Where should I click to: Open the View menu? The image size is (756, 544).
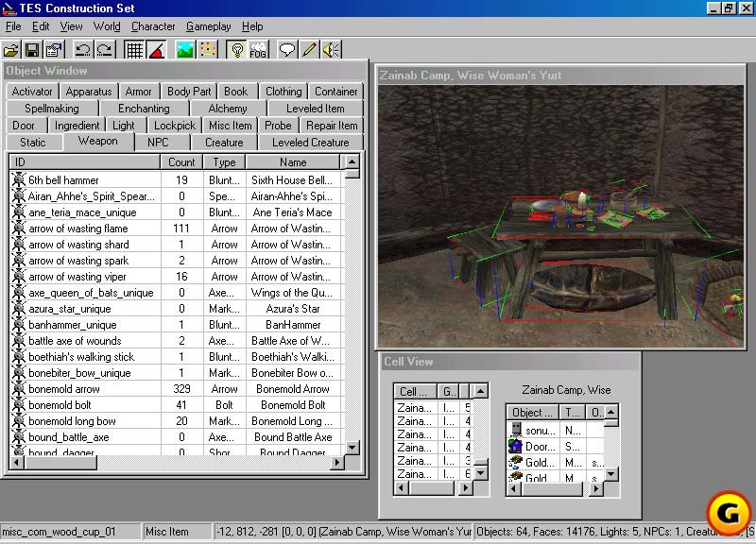click(x=71, y=26)
